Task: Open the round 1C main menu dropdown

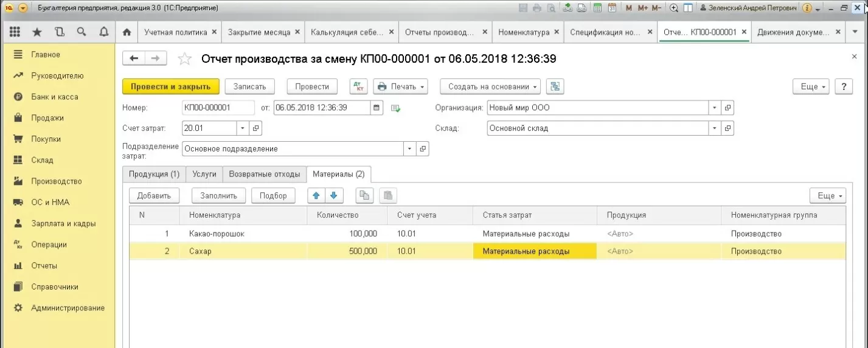Action: coord(23,8)
